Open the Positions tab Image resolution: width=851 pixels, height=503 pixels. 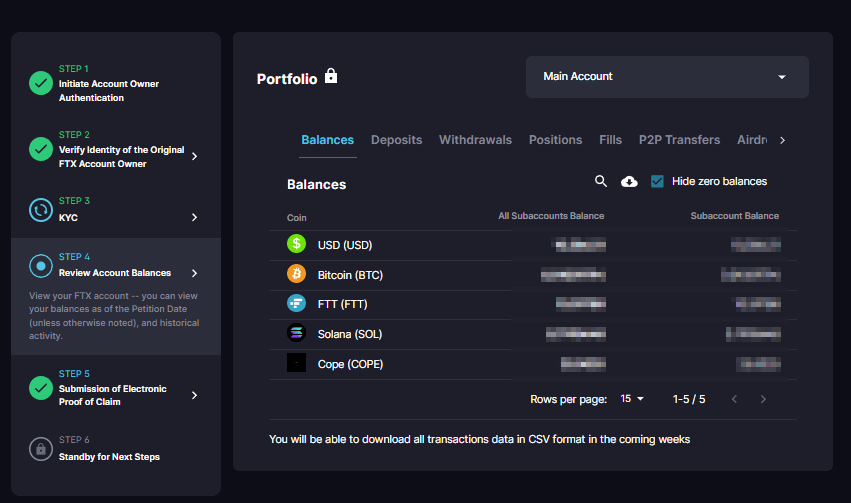555,140
